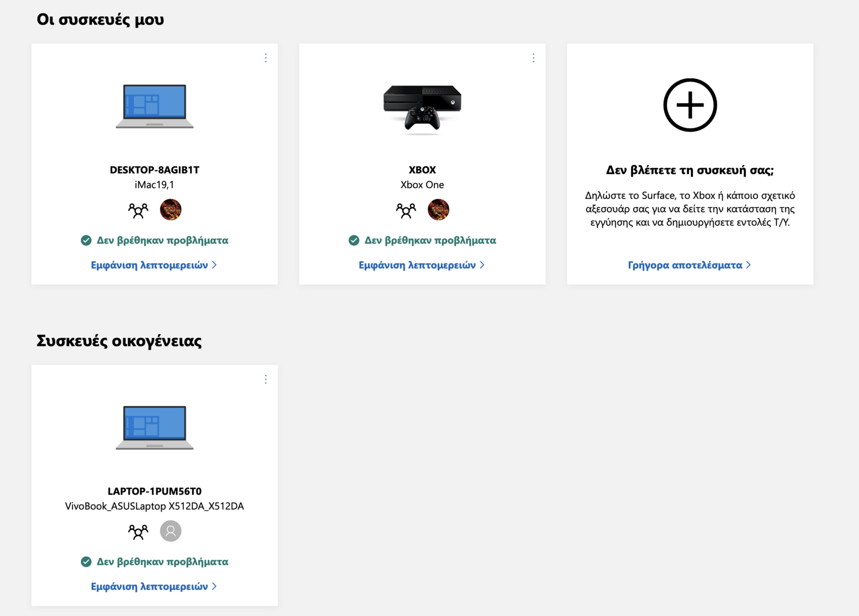Open Εμφάνιση λεπτομερειών link for XBOX
Viewport: 859px width, 616px height.
[x=422, y=265]
